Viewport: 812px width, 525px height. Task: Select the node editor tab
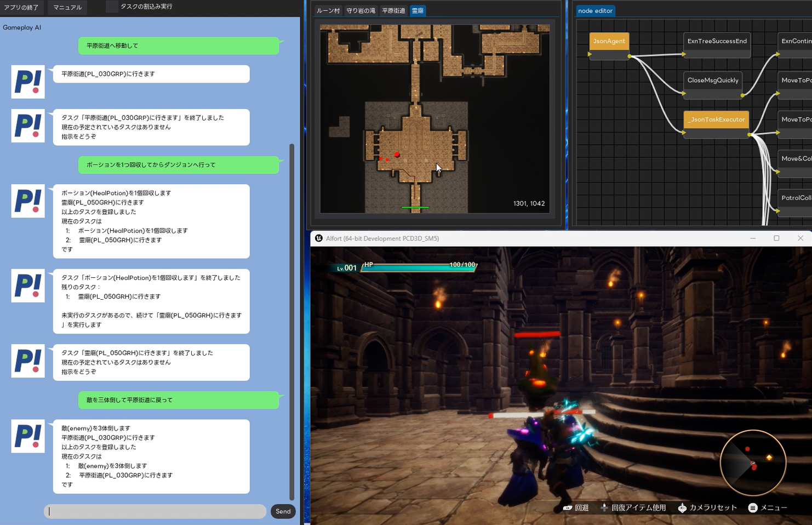pyautogui.click(x=595, y=11)
